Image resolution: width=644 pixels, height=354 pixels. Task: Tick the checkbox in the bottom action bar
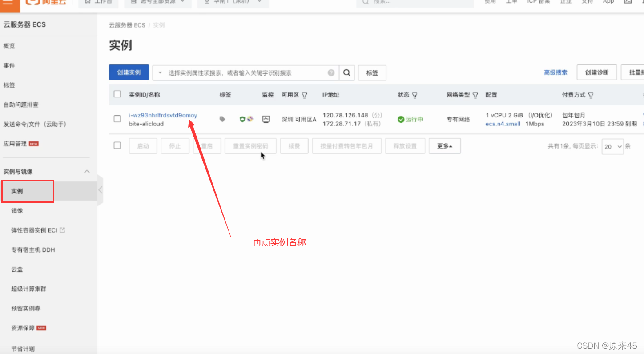click(117, 145)
